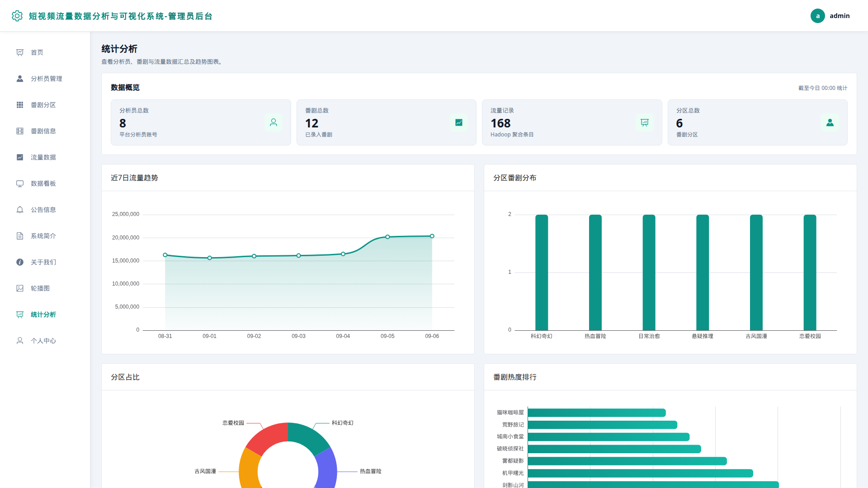This screenshot has height=488, width=868.
Task: Click the person icon on 分区总数 card
Action: [x=830, y=122]
